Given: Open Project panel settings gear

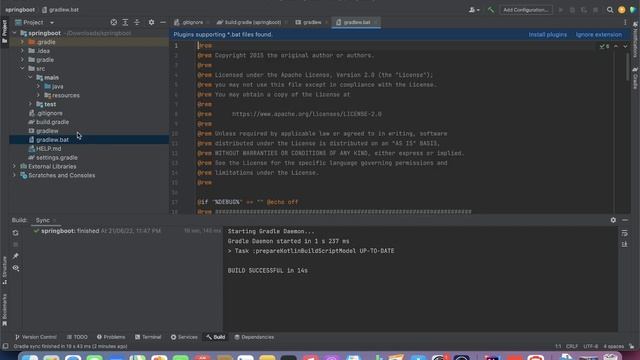Looking at the screenshot, I should tap(151, 22).
